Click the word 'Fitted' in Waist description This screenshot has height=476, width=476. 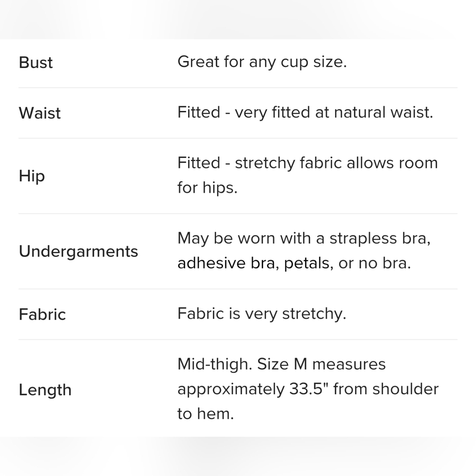(x=199, y=112)
